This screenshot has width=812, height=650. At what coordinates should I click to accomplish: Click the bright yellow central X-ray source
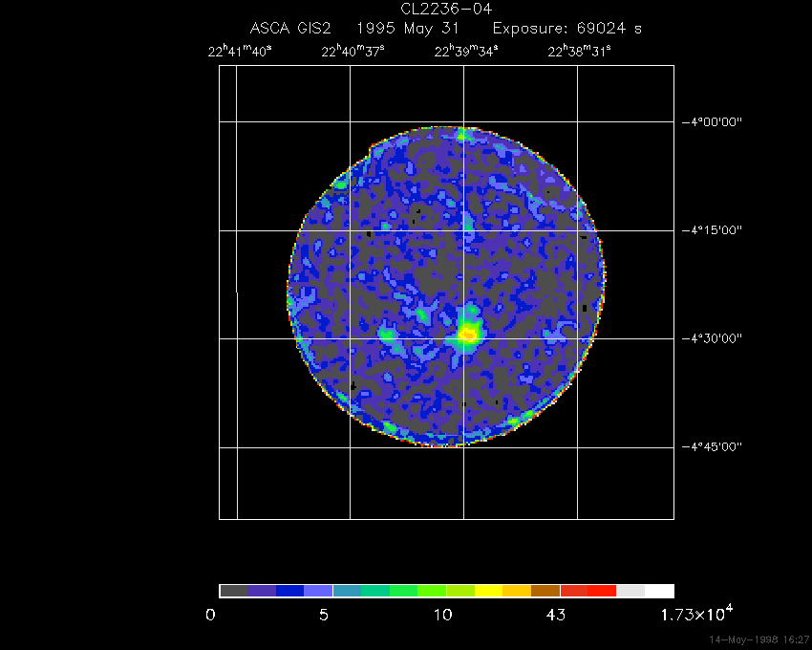(x=468, y=333)
